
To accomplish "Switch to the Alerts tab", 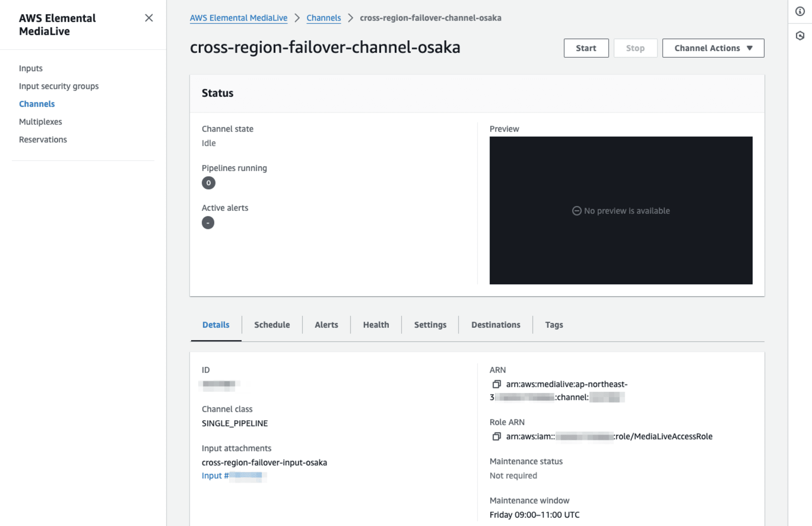I will (x=326, y=325).
